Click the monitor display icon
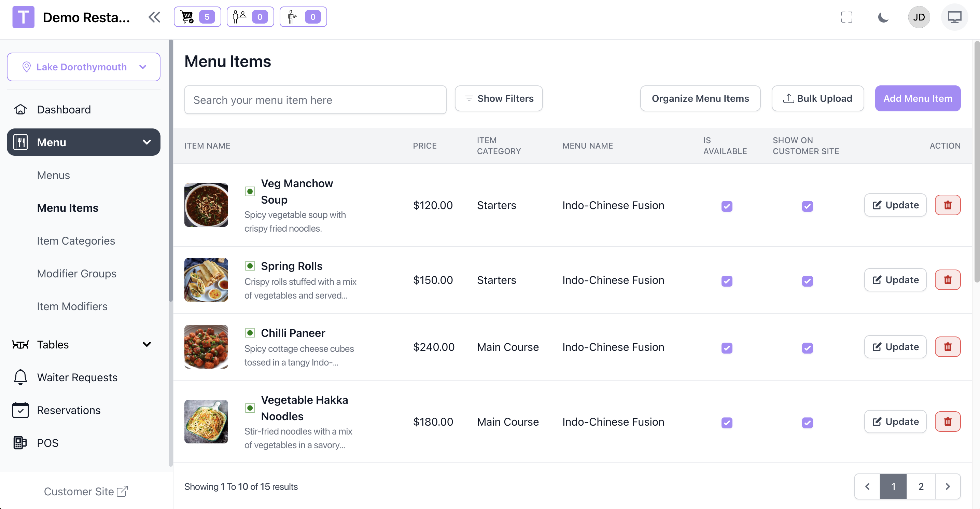The width and height of the screenshot is (980, 509). (x=954, y=17)
